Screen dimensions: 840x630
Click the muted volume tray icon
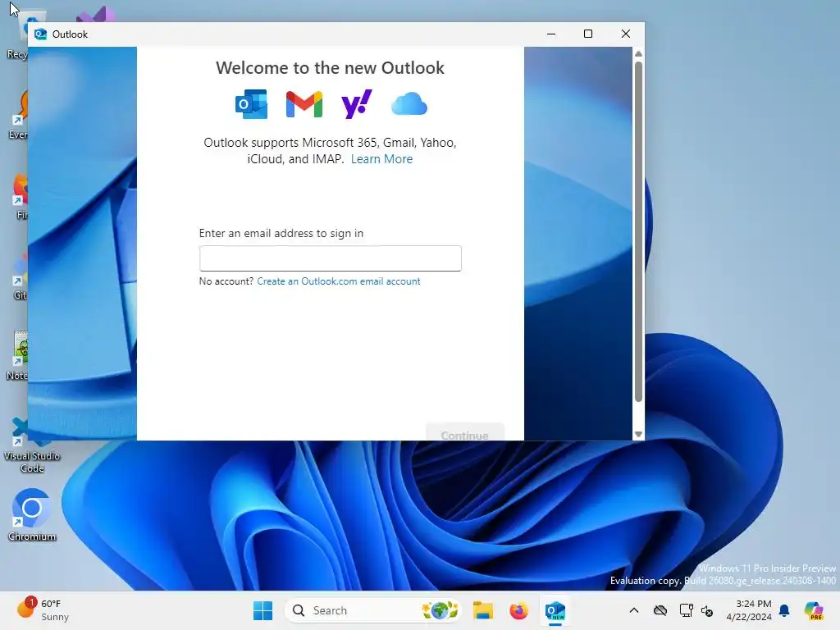point(706,610)
